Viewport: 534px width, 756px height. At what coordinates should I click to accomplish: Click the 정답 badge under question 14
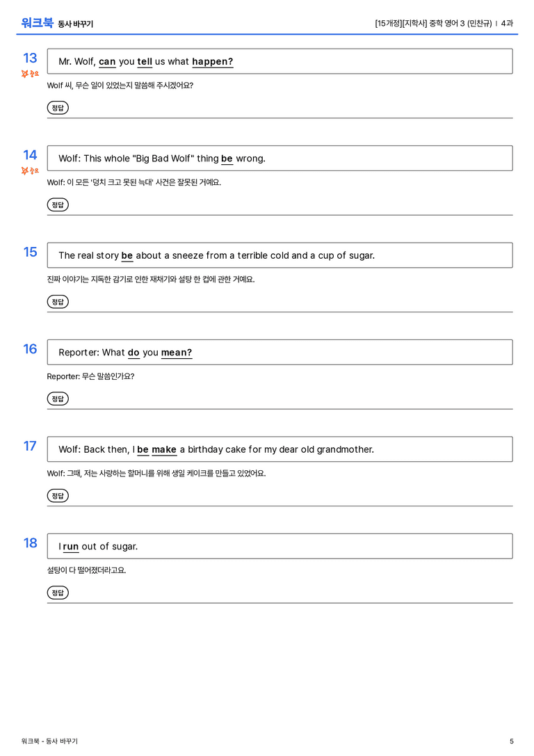[x=58, y=204]
